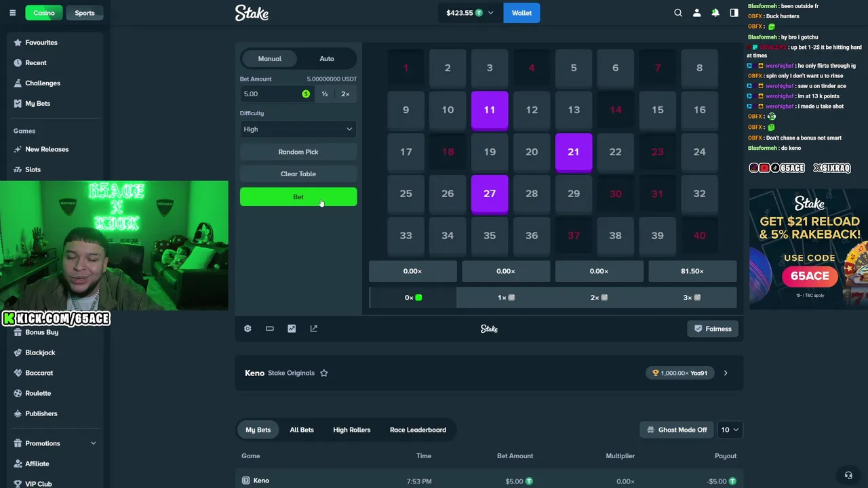Click the popout game icon
Screen dimensions: 868x488
pyautogui.click(x=313, y=329)
